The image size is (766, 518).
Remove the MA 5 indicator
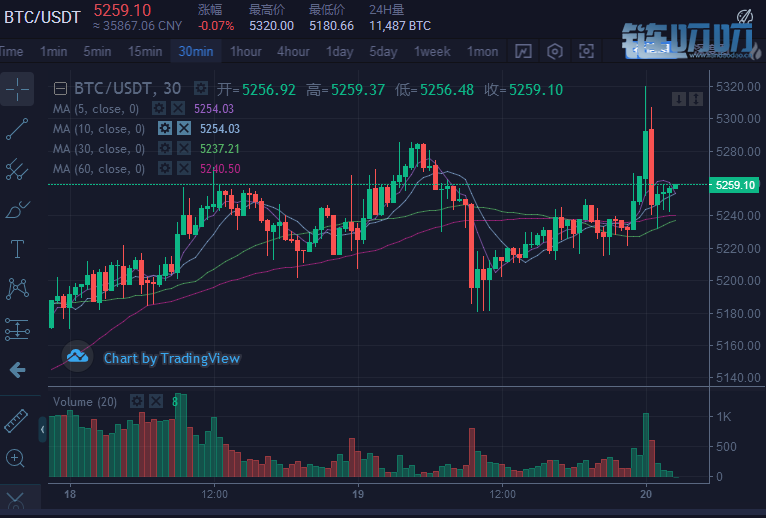click(x=178, y=108)
